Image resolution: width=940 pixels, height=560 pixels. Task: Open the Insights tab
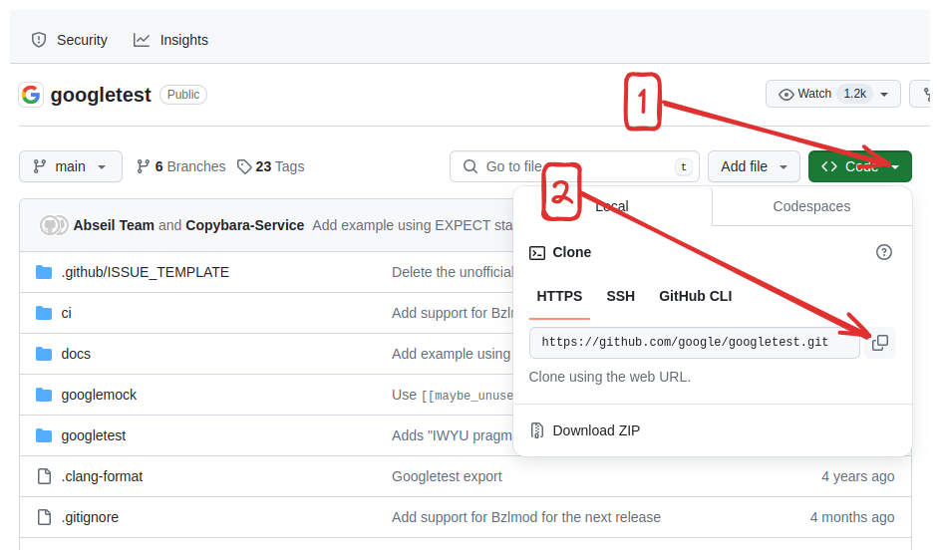point(170,40)
